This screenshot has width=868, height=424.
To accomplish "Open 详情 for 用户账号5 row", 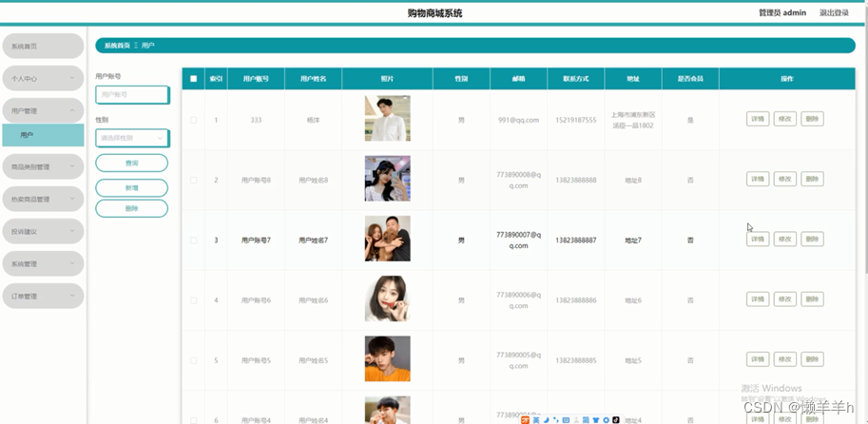I will click(x=758, y=359).
